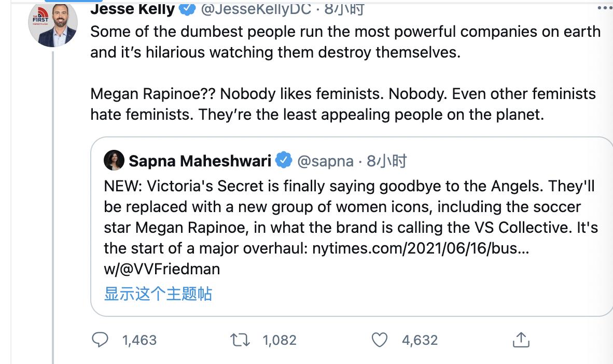Like the tweet with the heart icon
Image resolution: width=613 pixels, height=364 pixels.
(x=380, y=340)
